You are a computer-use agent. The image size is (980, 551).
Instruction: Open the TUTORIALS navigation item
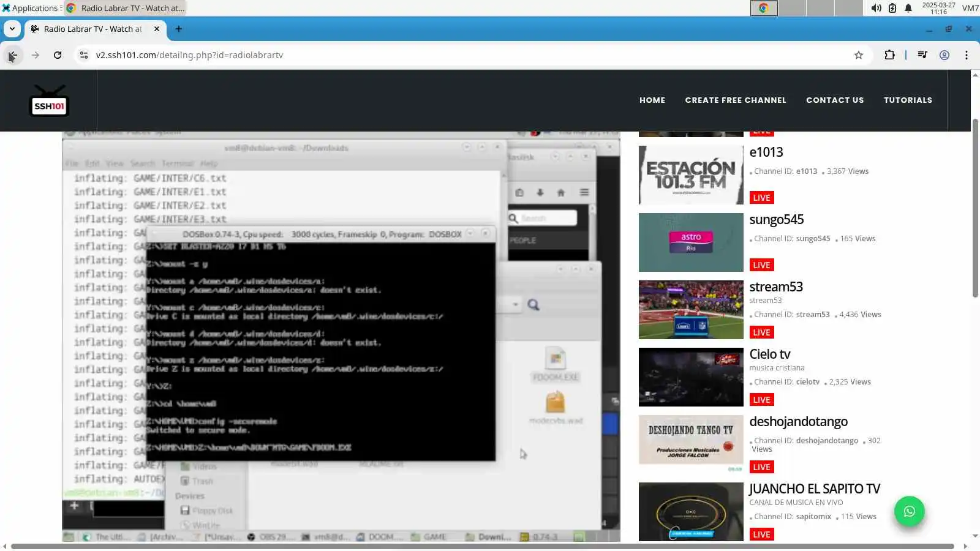[x=908, y=100]
